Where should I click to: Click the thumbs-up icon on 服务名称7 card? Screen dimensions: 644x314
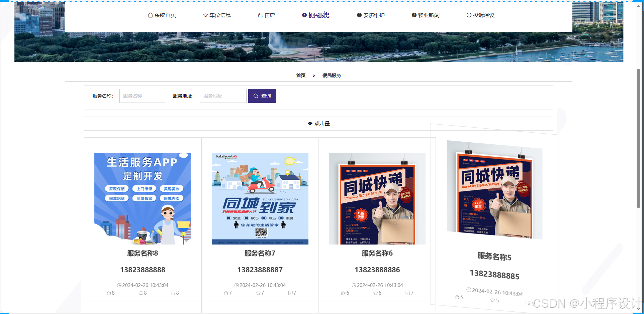(226, 293)
